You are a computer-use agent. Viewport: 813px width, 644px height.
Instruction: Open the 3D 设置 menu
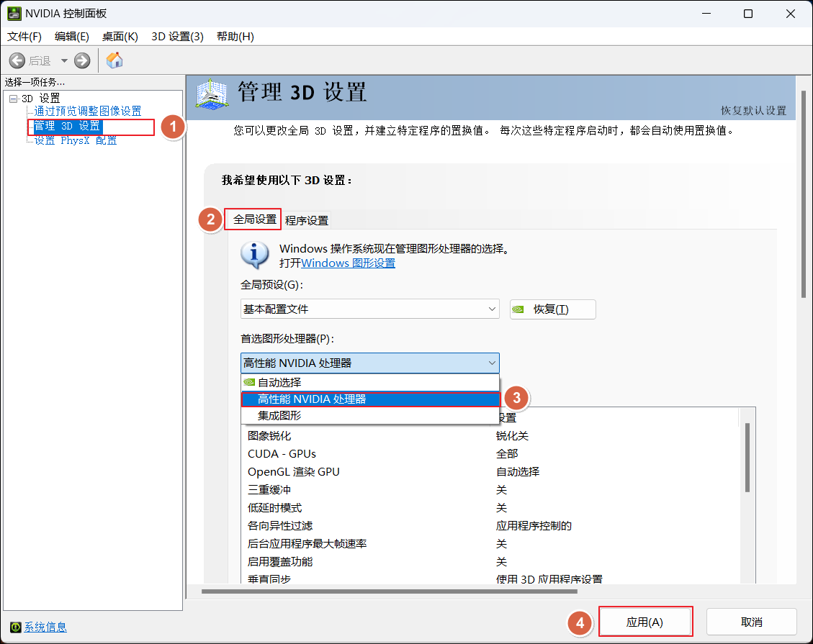177,36
